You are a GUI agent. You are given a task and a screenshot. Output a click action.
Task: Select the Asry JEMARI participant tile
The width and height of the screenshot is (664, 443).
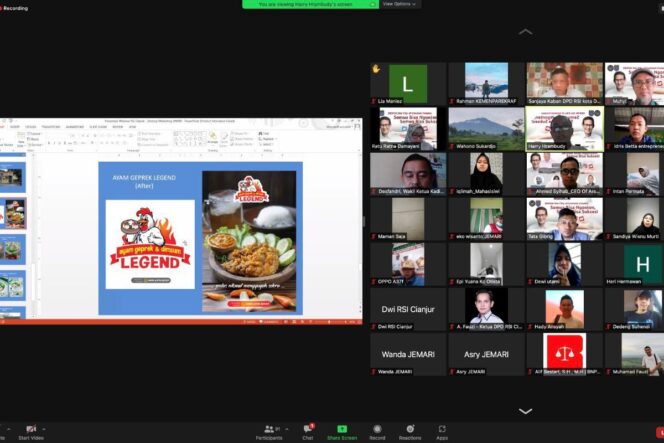[486, 354]
